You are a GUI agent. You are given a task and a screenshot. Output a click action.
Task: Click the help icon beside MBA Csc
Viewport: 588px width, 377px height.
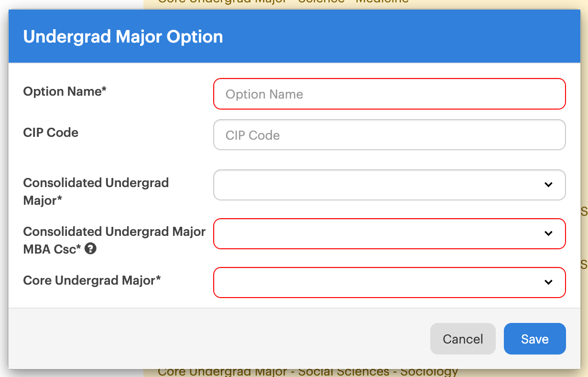click(x=91, y=249)
